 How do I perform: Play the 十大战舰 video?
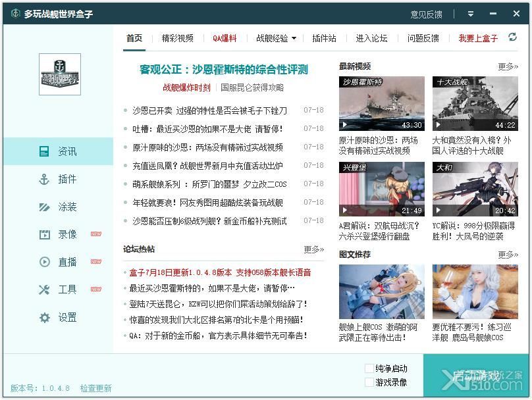(475, 104)
